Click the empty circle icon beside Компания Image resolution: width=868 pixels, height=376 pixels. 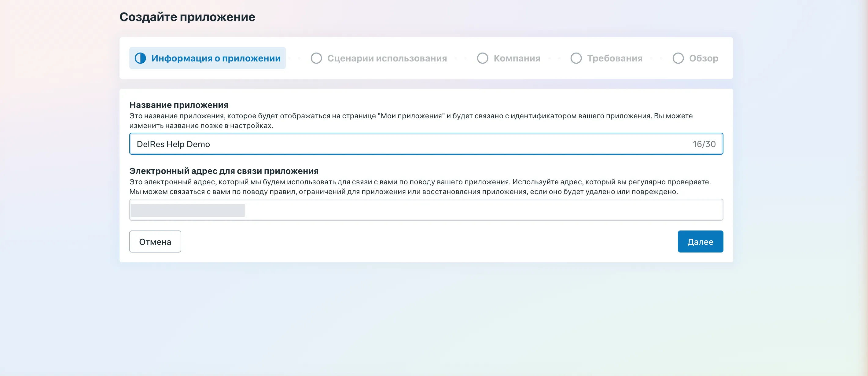tap(483, 58)
